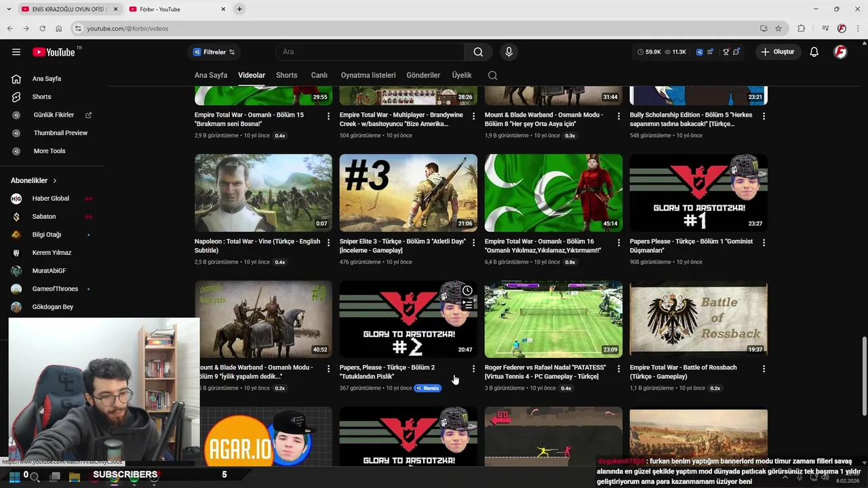Image resolution: width=868 pixels, height=488 pixels.
Task: Open channel Ana Sayfa tab
Action: (x=211, y=75)
